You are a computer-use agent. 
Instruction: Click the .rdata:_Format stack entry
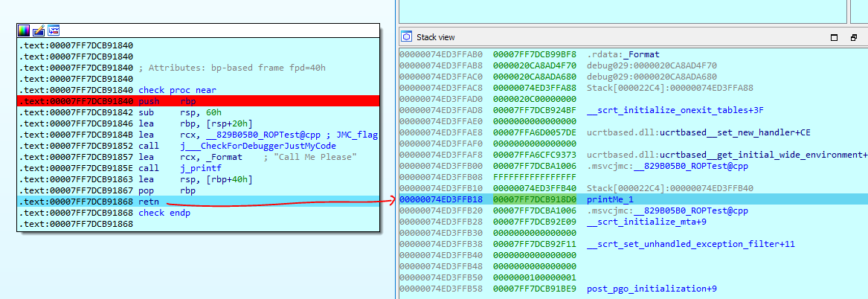pos(623,54)
